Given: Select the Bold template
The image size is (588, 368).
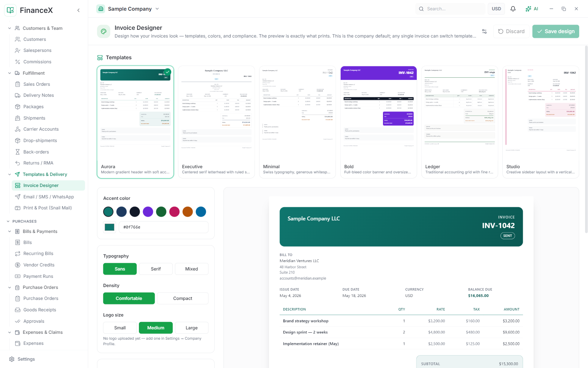Looking at the screenshot, I should 379,122.
